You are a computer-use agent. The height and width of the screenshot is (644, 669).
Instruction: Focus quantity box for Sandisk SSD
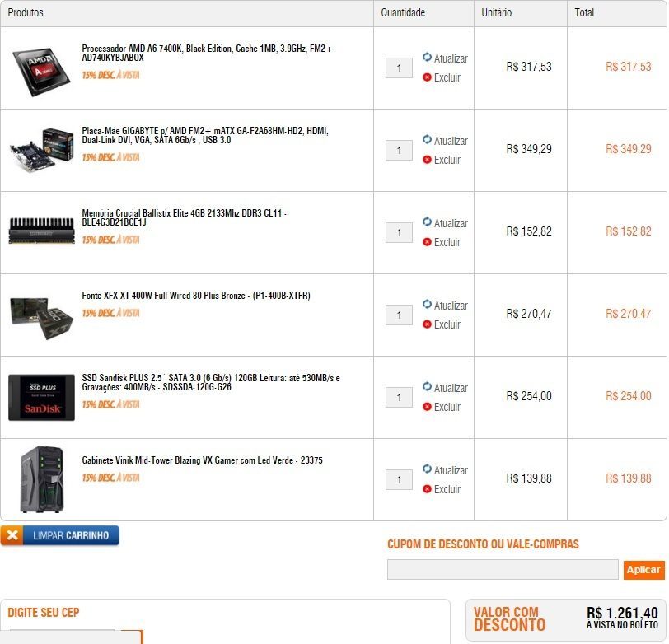click(x=399, y=397)
